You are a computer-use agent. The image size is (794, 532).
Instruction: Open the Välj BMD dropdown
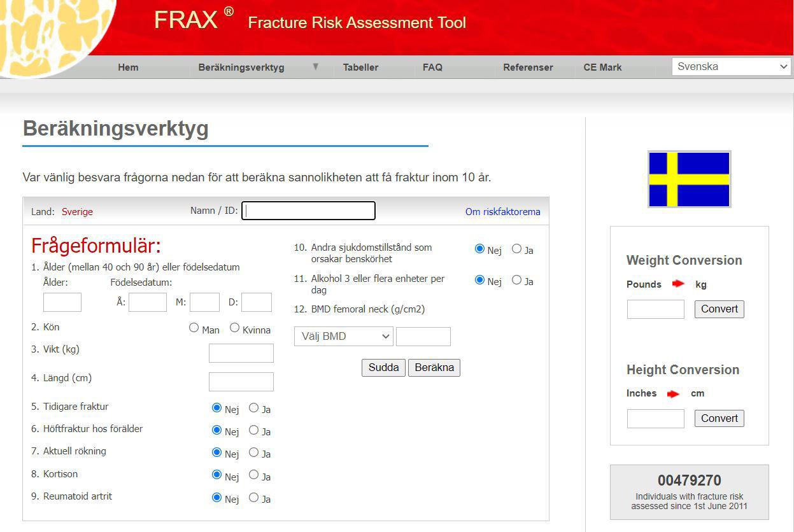click(x=344, y=336)
